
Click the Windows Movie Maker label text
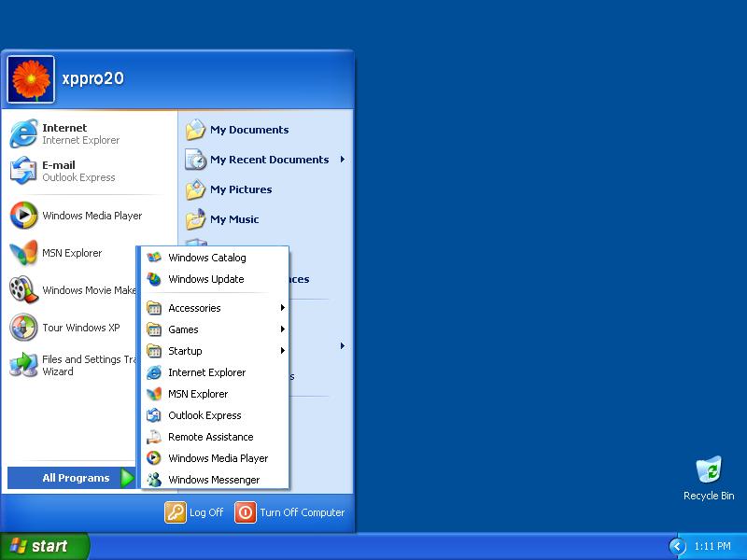(89, 290)
